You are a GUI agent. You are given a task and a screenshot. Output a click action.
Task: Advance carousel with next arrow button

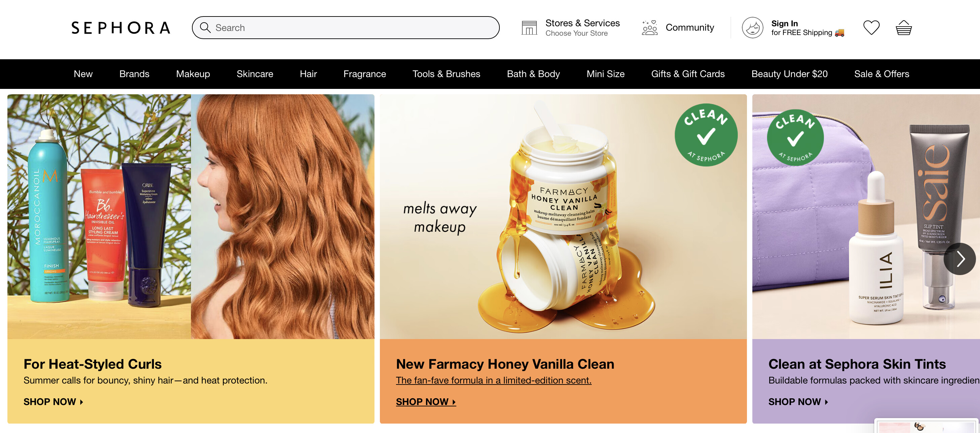click(x=959, y=259)
